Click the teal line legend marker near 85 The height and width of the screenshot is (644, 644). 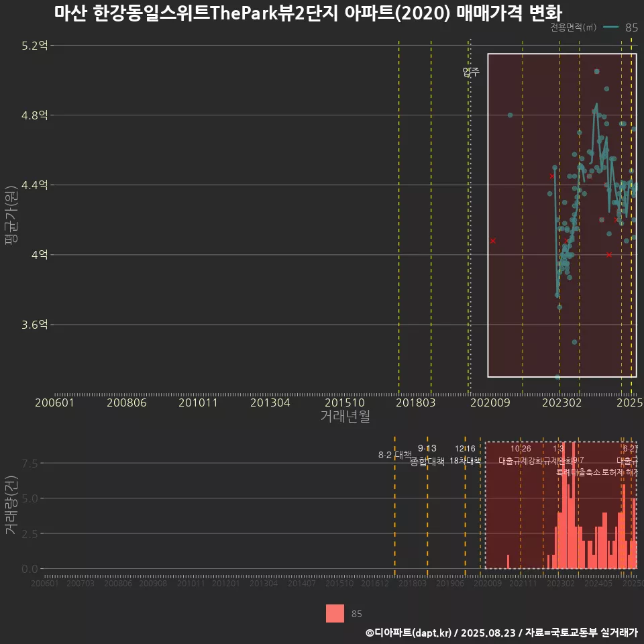tap(610, 28)
